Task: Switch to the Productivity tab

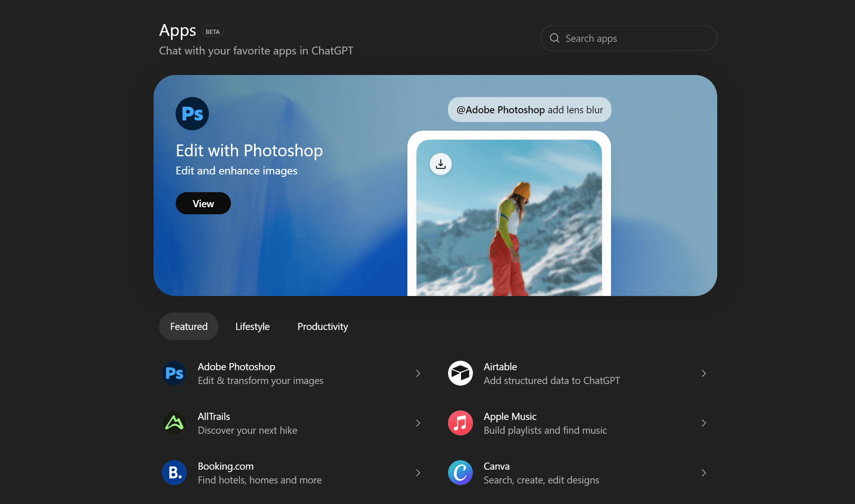Action: [x=322, y=326]
